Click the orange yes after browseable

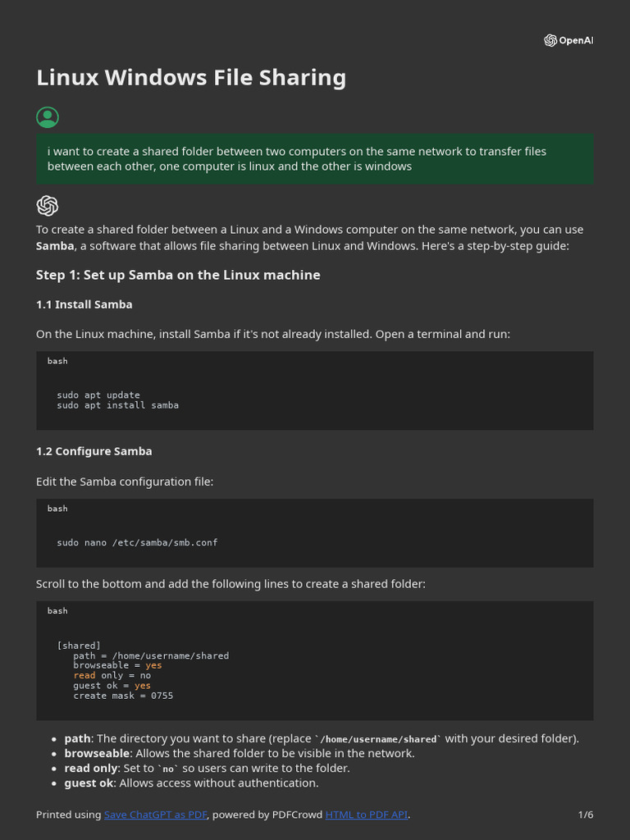153,665
